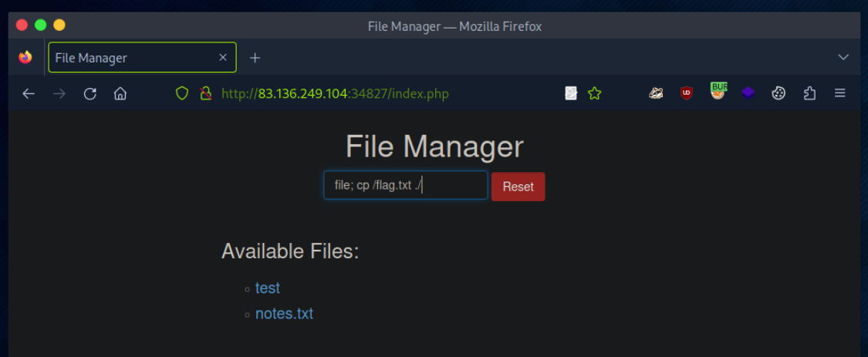Go to the browser home page icon
The image size is (868, 357).
coord(120,94)
